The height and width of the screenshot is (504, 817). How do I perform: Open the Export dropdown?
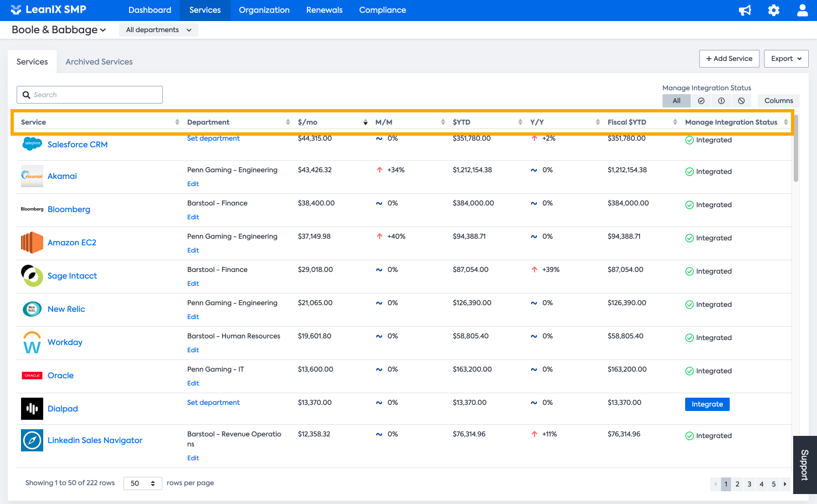click(786, 59)
